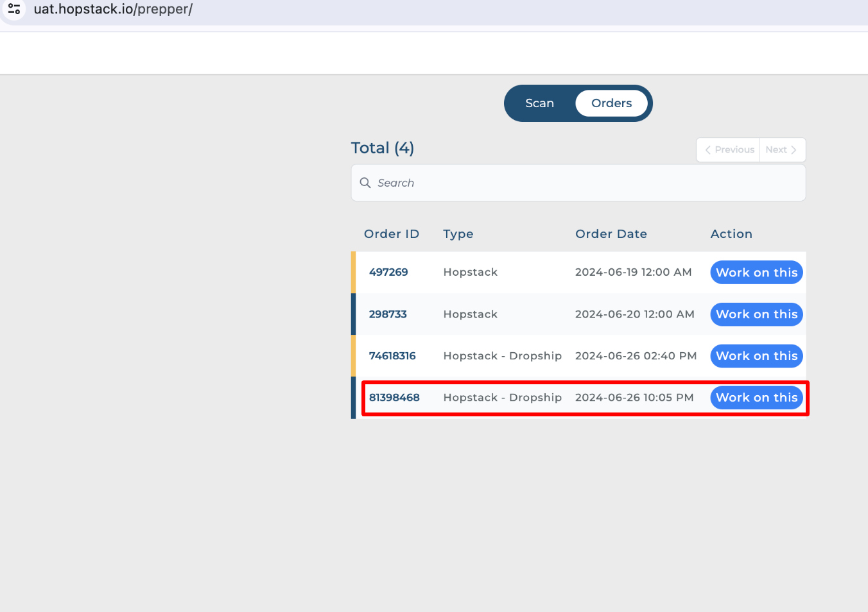Start work on order 74618316
Screen dimensions: 868x612
(756, 356)
